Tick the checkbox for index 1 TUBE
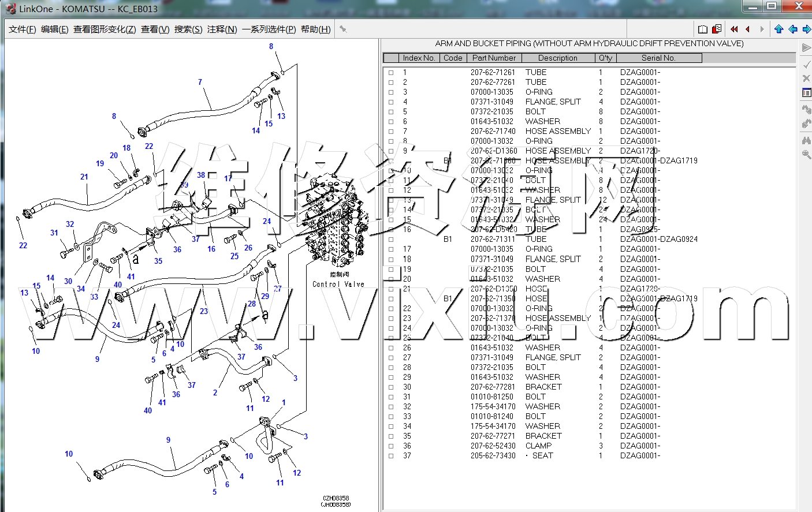Viewport: 812px width, 512px height. click(391, 73)
